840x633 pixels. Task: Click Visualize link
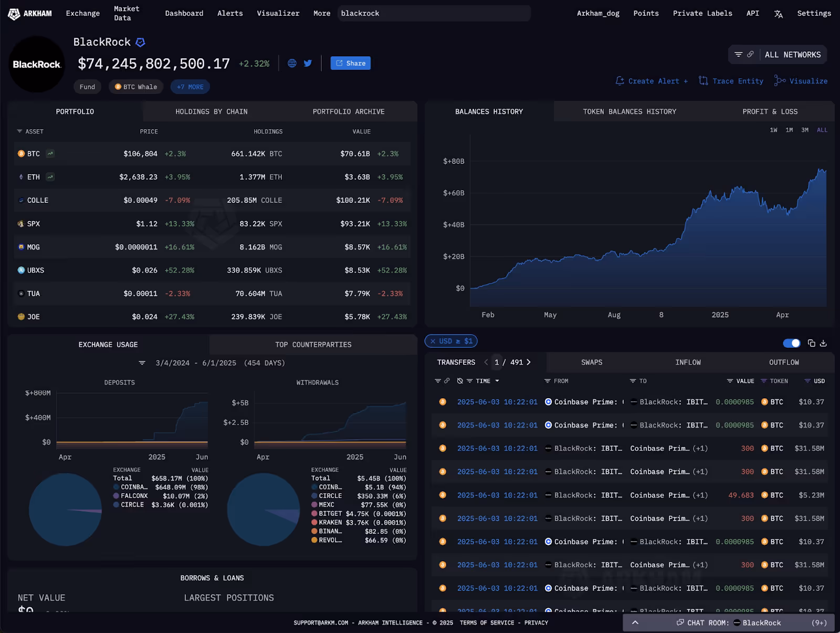[801, 81]
